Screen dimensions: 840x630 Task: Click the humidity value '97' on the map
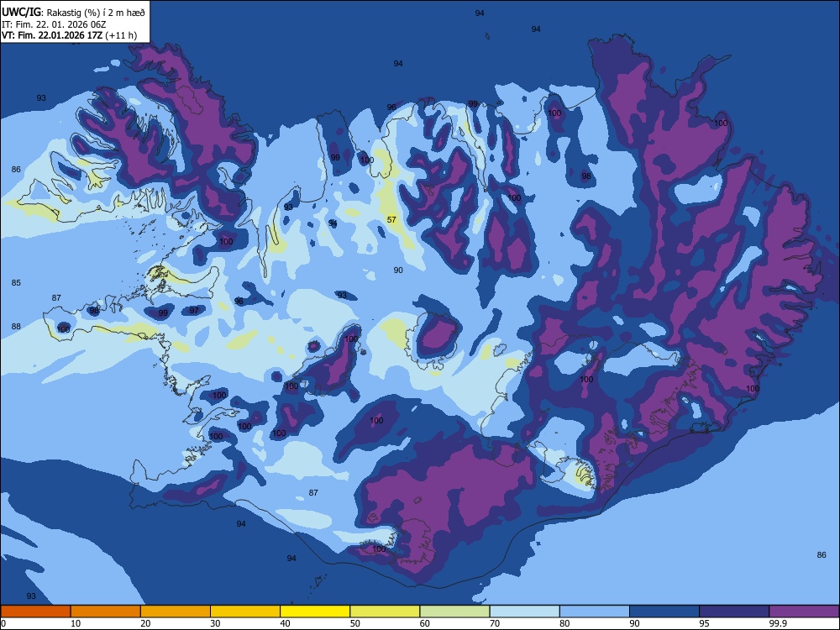coord(194,310)
